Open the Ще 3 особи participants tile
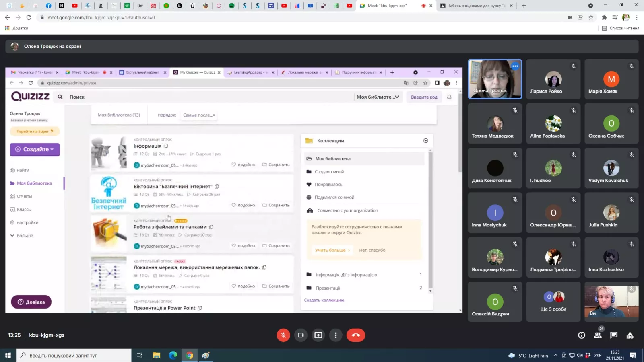The width and height of the screenshot is (644, 362). click(x=553, y=302)
